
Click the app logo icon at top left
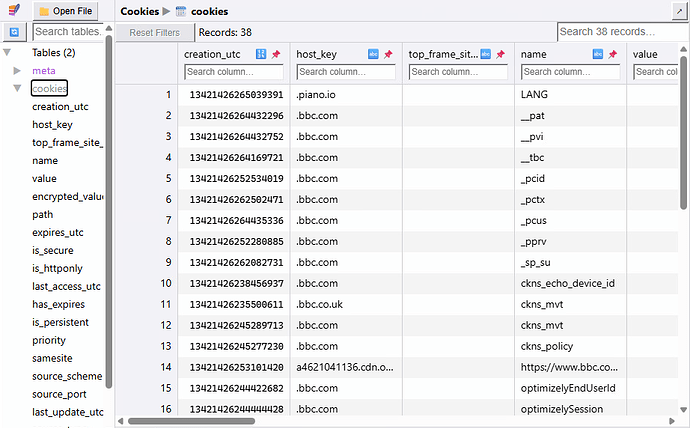coord(14,10)
